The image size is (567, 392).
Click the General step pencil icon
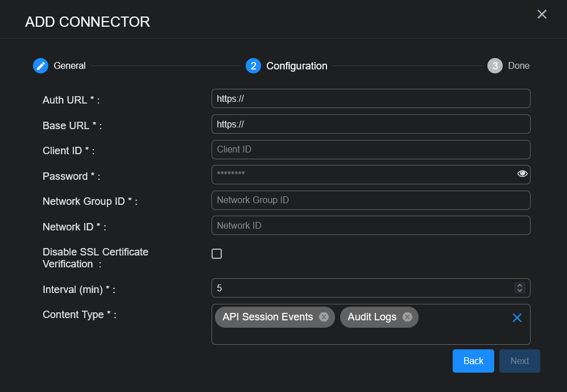[x=40, y=66]
